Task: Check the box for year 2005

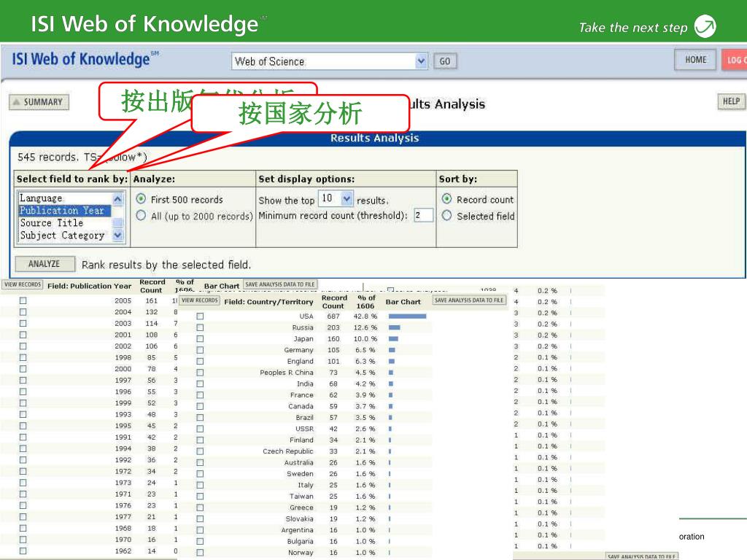Action: tap(23, 300)
